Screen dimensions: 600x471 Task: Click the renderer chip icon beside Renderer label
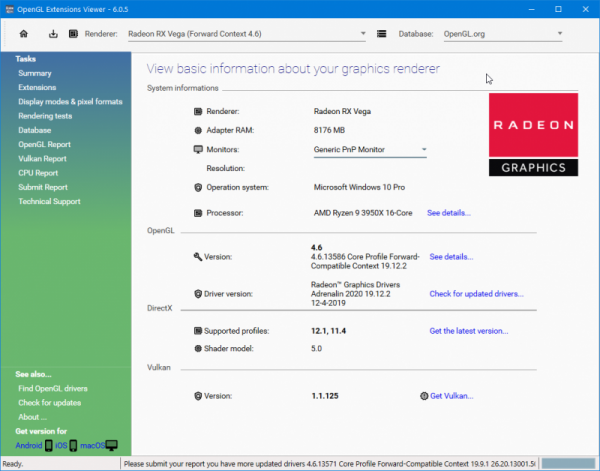74,34
